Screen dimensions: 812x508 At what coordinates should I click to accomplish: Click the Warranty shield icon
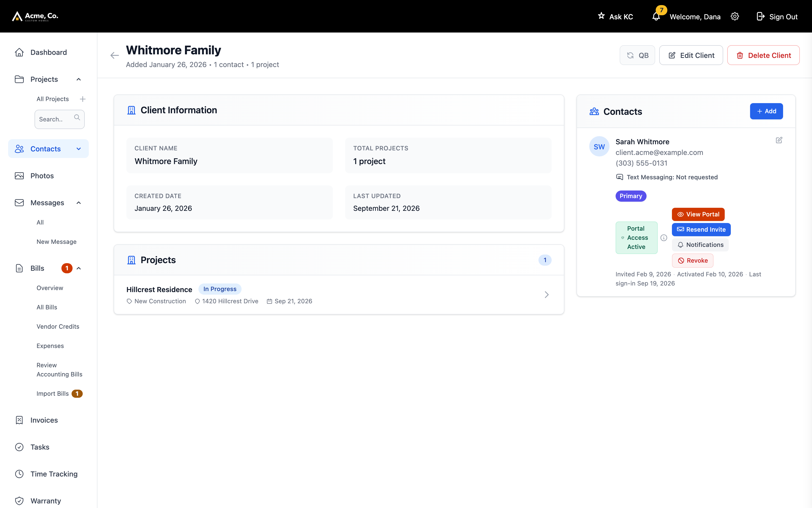point(19,501)
